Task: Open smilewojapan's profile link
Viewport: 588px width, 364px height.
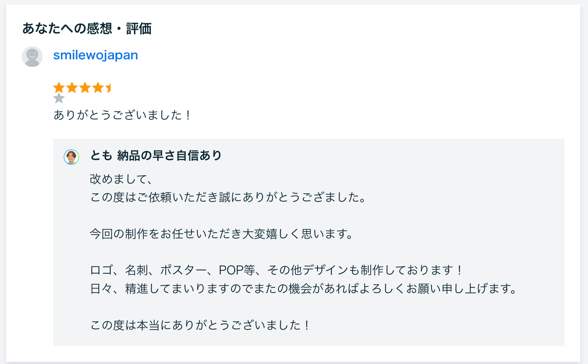Action: (95, 55)
